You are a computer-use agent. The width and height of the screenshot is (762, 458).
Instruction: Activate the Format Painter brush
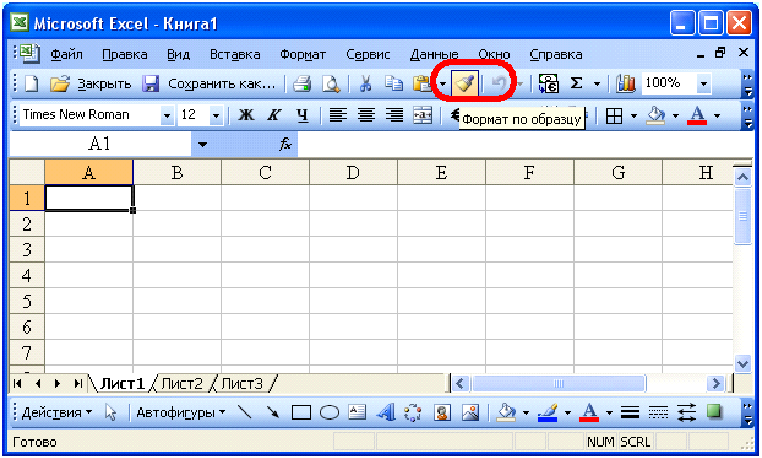[465, 84]
